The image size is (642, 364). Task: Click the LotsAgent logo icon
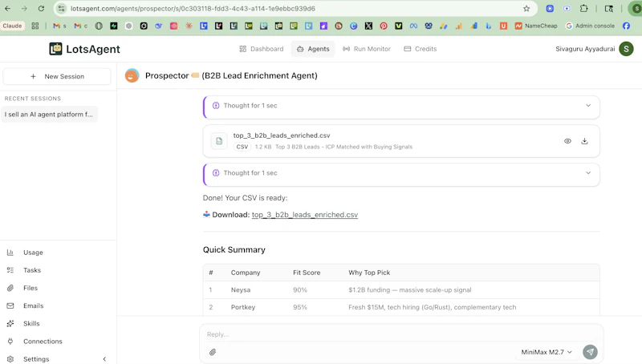(55, 49)
